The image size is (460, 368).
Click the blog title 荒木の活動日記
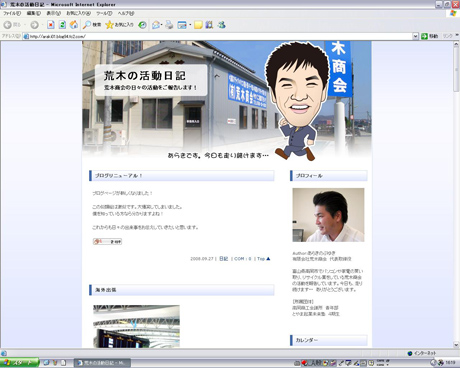[x=144, y=76]
